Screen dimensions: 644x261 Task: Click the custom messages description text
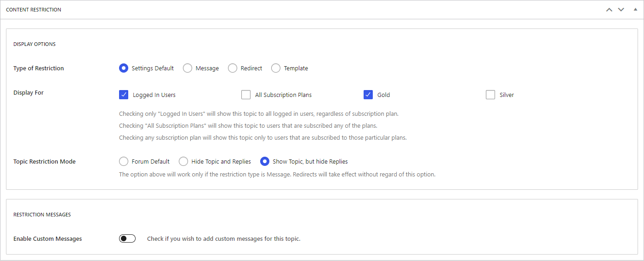pyautogui.click(x=223, y=239)
